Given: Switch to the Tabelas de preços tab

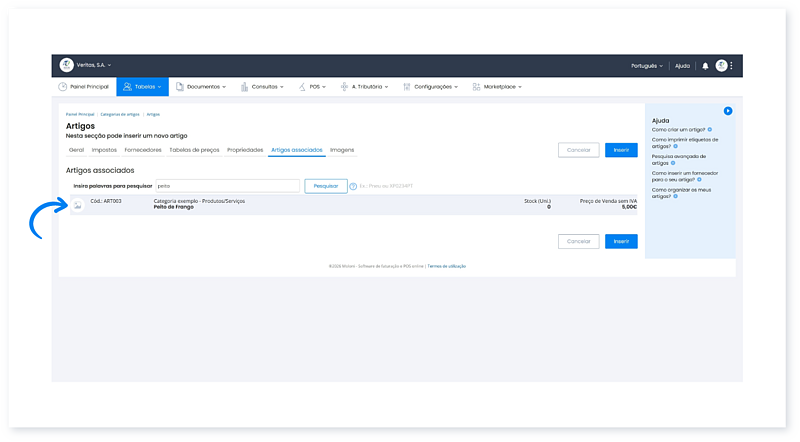Looking at the screenshot, I should click(x=194, y=150).
